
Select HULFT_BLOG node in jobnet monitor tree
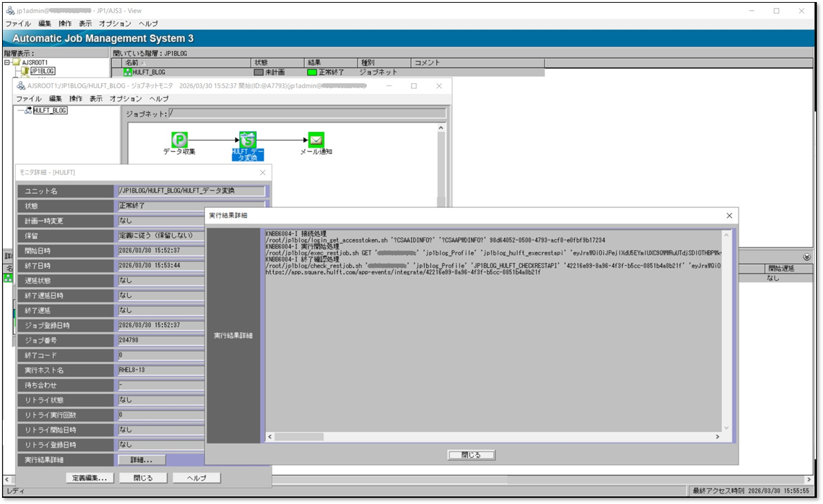[50, 111]
